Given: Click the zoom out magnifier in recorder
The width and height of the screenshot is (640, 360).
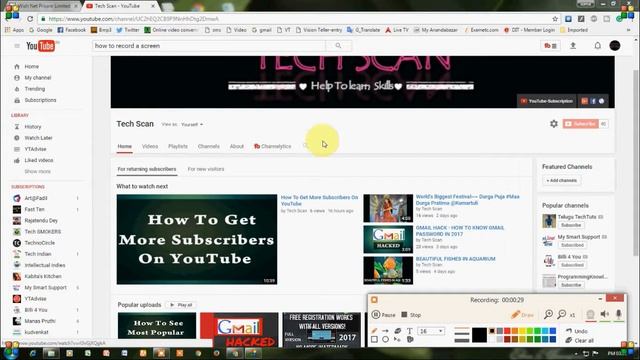Looking at the screenshot, I should coord(562,314).
